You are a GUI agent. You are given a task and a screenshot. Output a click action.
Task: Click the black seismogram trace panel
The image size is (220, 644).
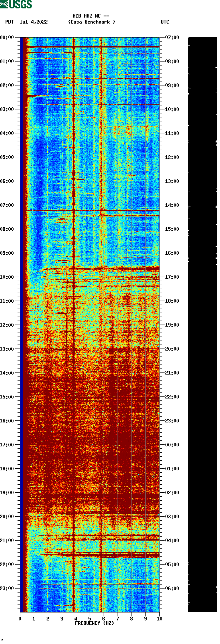tap(203, 324)
